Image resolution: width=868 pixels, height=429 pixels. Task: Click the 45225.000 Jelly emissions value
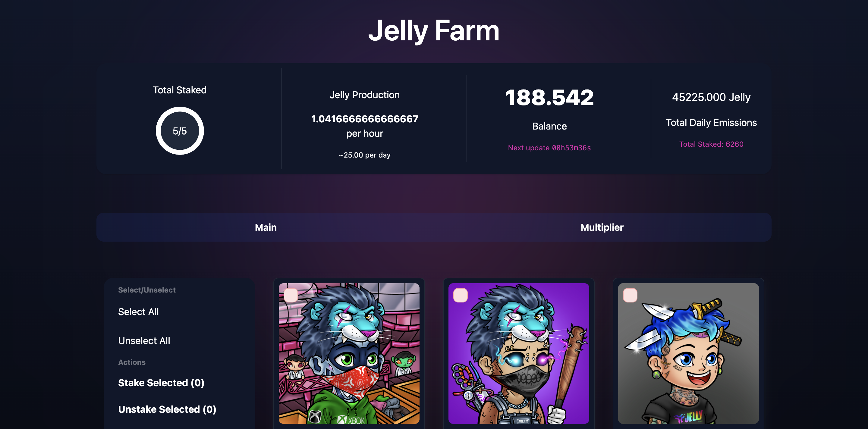pyautogui.click(x=711, y=97)
